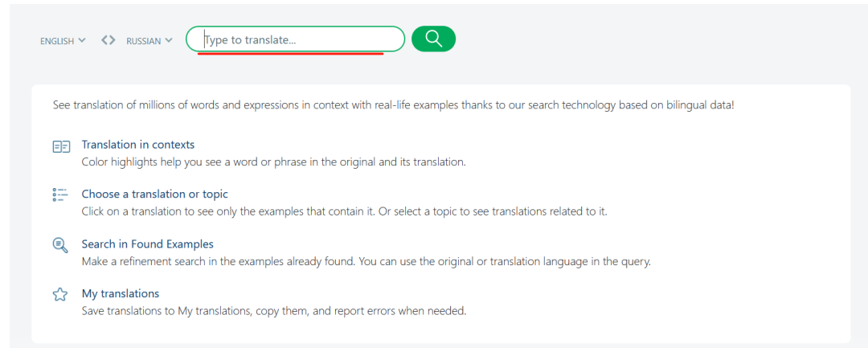Click the chevron next to ENGLISH
This screenshot has height=348, width=868.
82,40
